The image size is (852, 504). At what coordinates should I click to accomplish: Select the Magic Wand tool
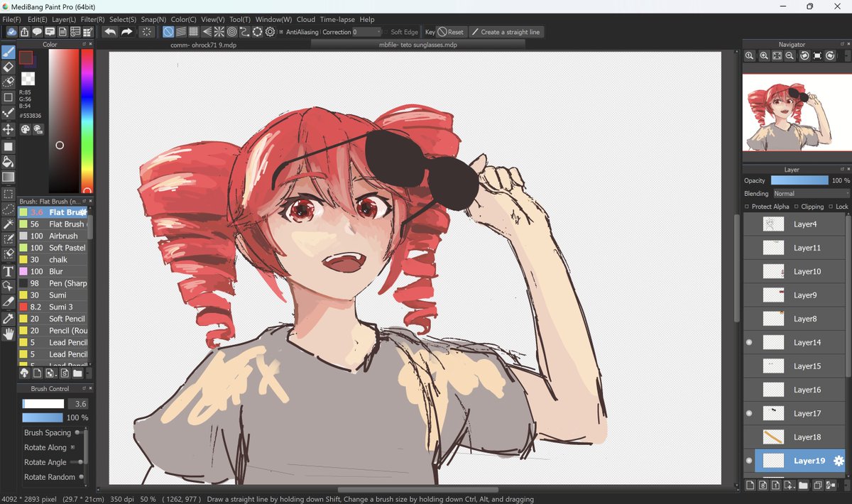point(9,224)
